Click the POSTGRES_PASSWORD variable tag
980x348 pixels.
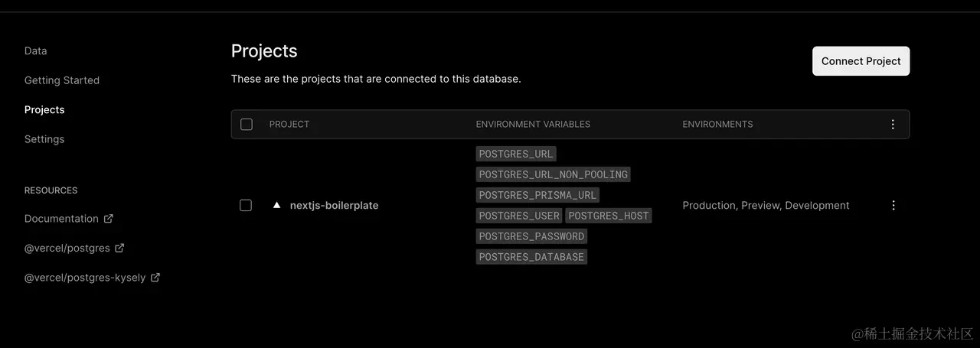point(531,236)
